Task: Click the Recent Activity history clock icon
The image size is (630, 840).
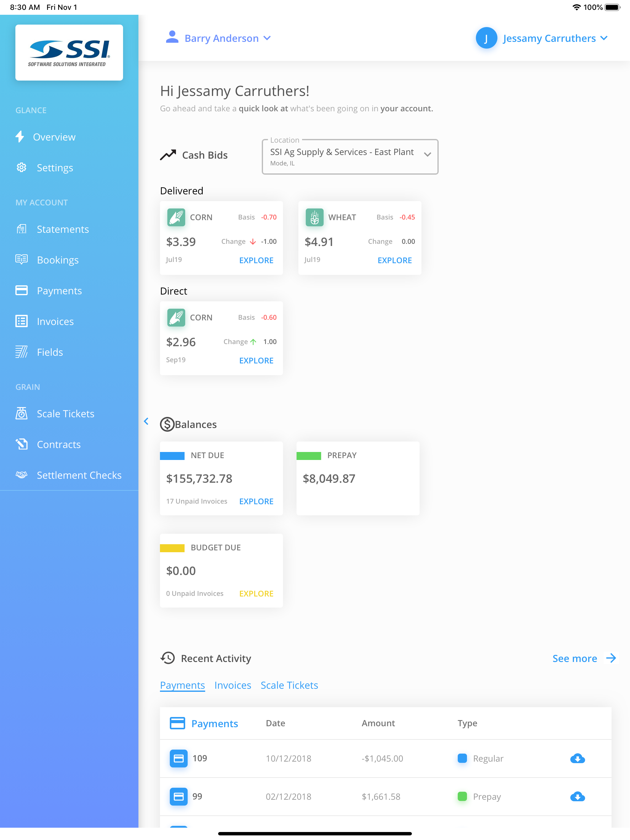Action: pos(168,658)
